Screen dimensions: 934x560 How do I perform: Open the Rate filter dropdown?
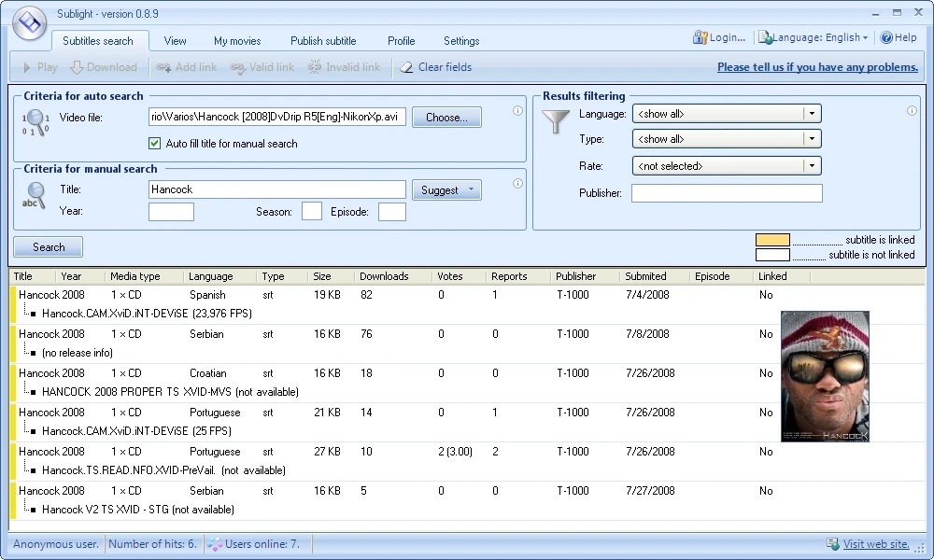(813, 166)
